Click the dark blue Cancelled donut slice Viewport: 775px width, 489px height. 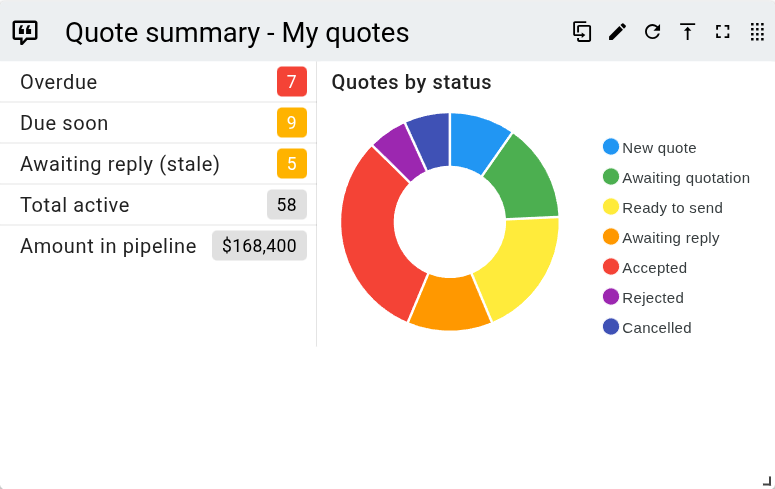coord(431,140)
